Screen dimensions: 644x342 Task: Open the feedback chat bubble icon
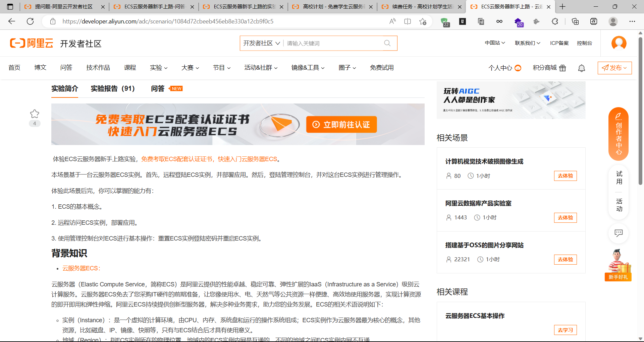point(619,233)
